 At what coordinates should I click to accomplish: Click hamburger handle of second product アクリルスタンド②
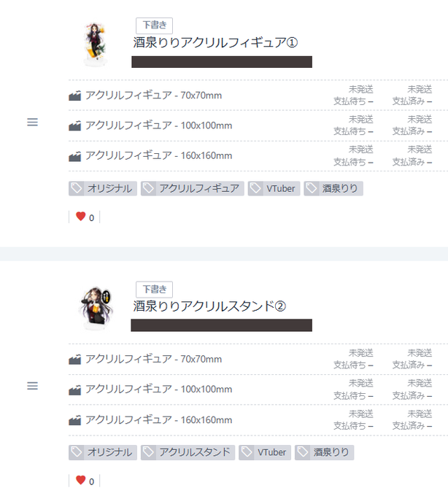32,386
